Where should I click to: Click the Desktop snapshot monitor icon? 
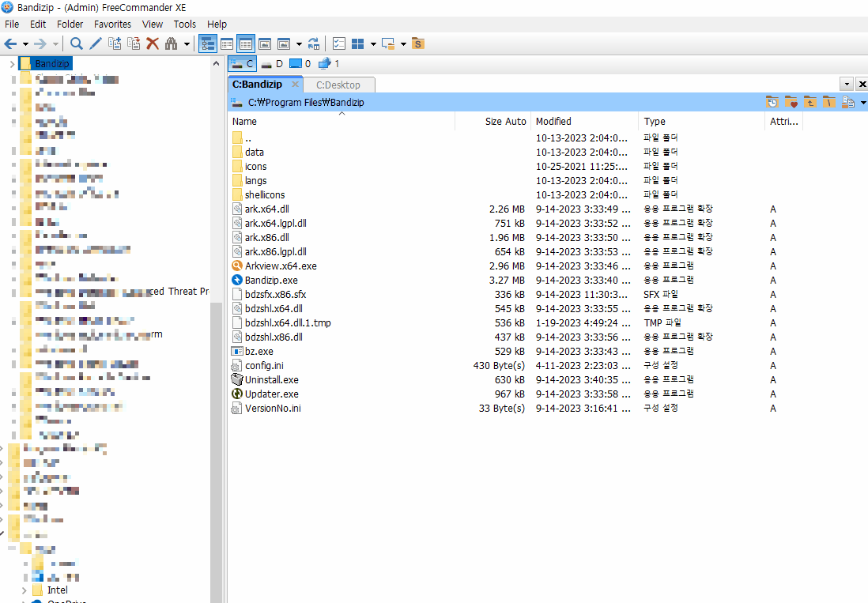click(x=388, y=43)
